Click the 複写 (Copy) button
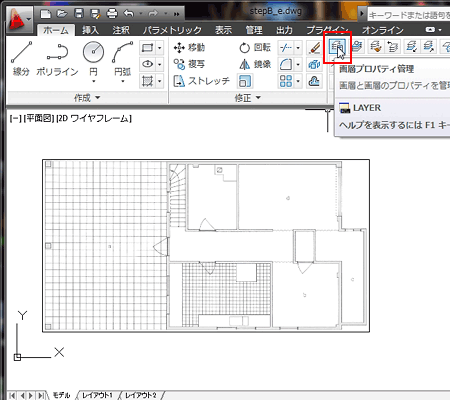 pyautogui.click(x=189, y=64)
